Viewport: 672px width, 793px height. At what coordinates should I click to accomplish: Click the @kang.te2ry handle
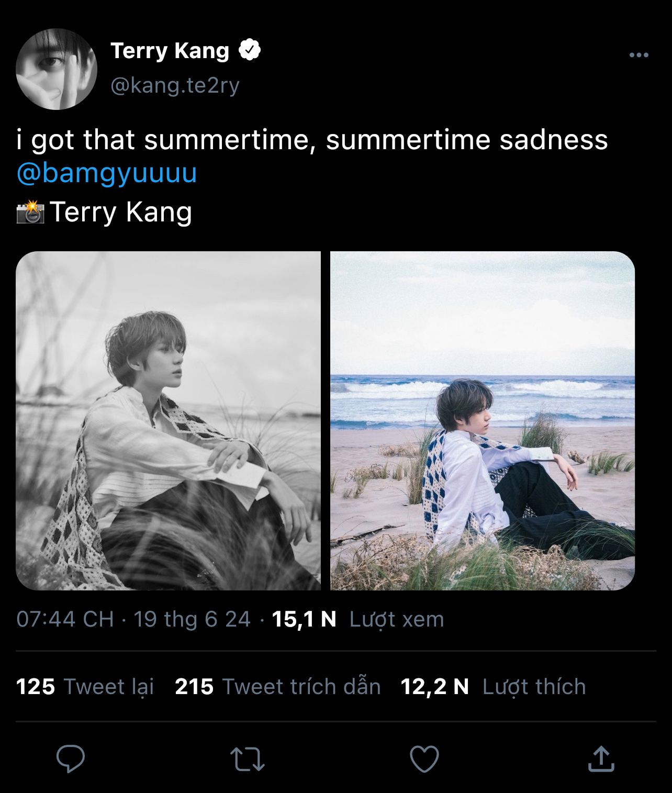tap(175, 85)
